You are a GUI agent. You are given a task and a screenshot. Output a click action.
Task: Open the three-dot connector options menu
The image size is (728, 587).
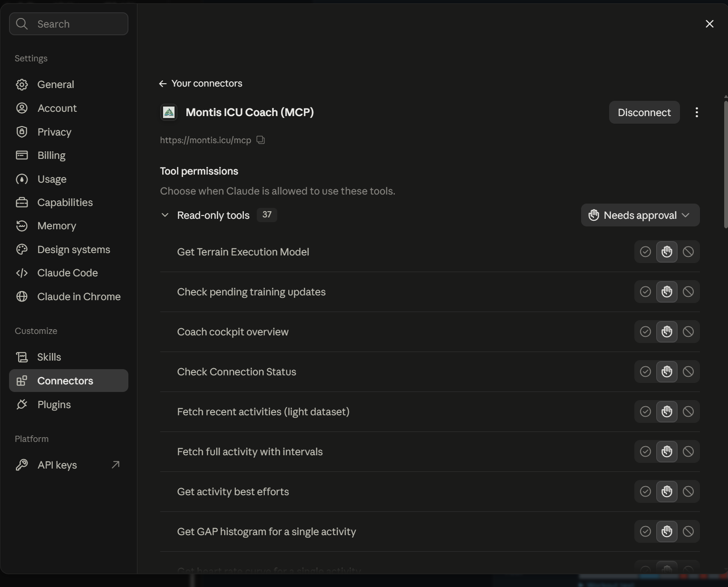click(x=697, y=112)
